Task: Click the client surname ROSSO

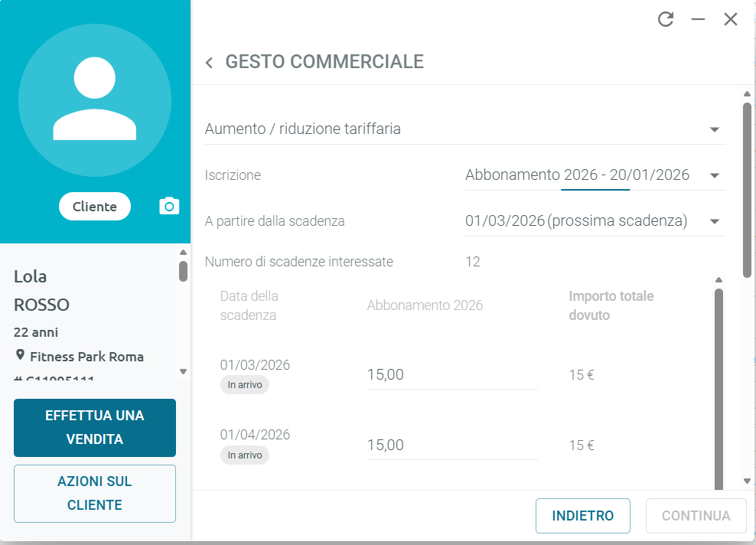Action: tap(41, 305)
